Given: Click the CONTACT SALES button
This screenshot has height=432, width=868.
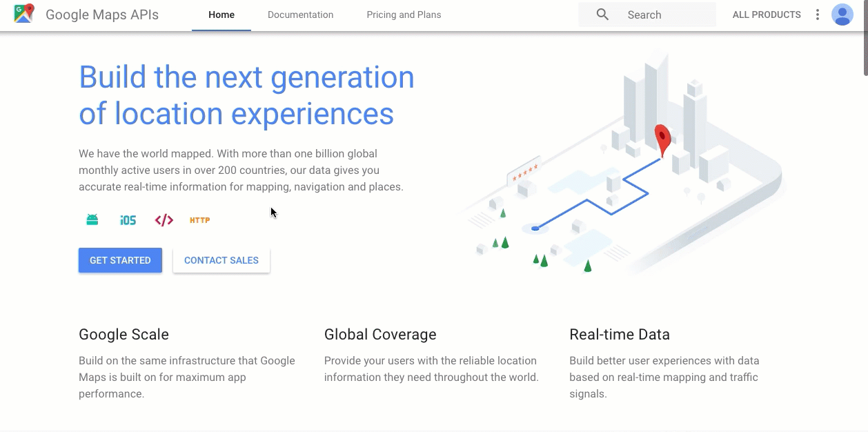Looking at the screenshot, I should click(x=221, y=260).
